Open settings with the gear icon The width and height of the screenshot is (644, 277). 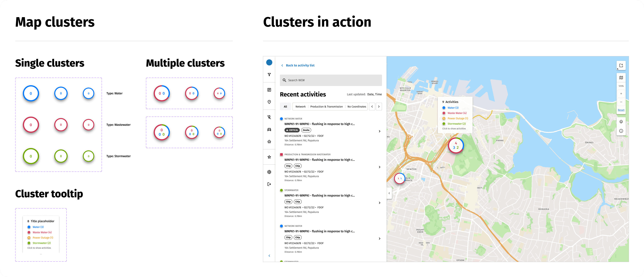(269, 172)
